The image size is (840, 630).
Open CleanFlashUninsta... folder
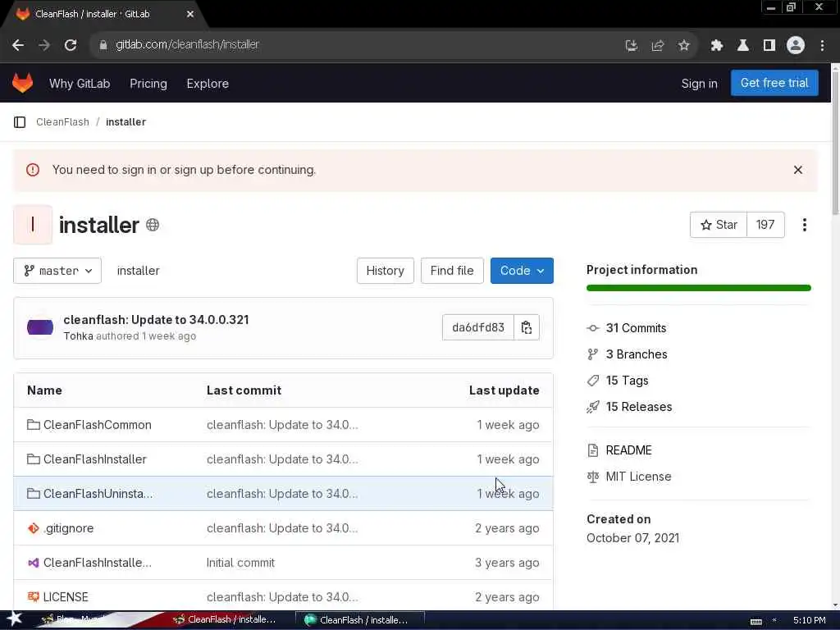[x=98, y=493]
